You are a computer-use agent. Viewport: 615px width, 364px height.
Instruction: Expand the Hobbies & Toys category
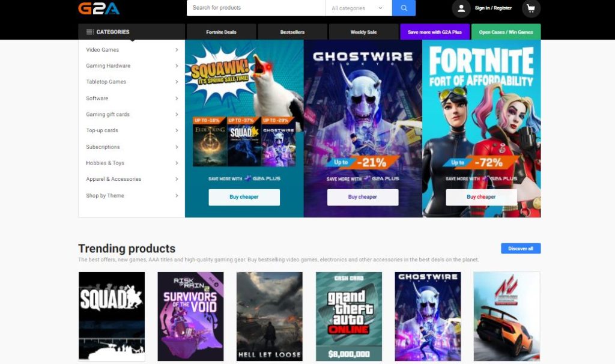[132, 163]
